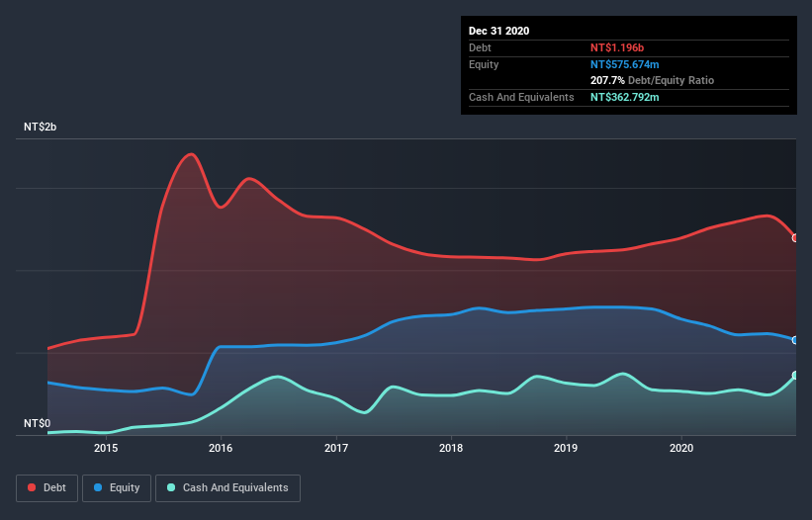
Task: Click the 207.7% Debt/Equity Ratio text
Action: (x=652, y=81)
